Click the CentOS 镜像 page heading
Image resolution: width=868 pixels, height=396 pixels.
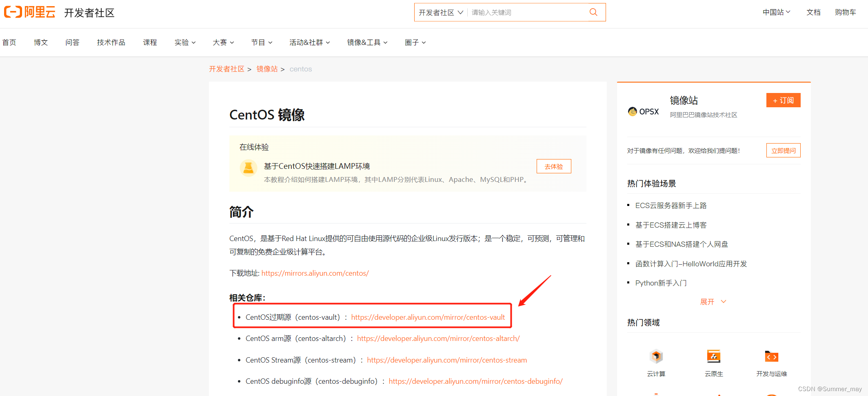click(267, 115)
